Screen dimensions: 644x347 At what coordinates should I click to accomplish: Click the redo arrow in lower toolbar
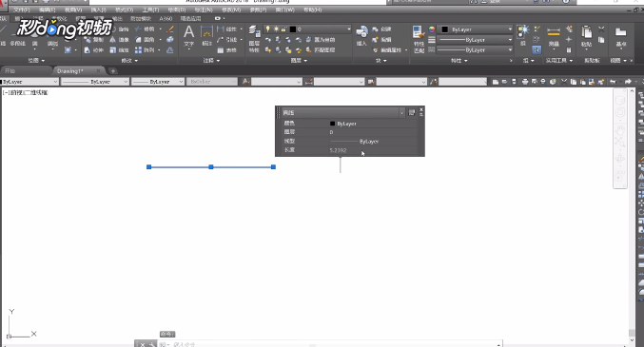[628, 82]
